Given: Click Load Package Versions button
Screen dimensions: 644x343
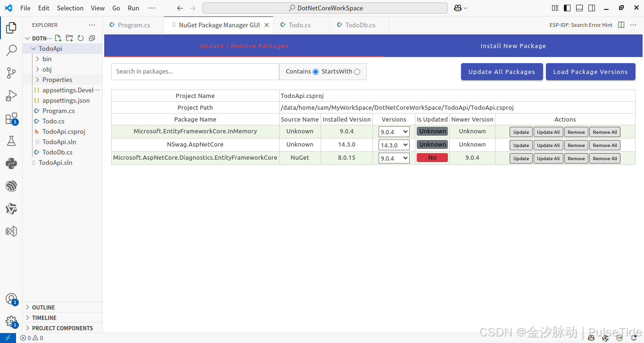Looking at the screenshot, I should pos(590,72).
